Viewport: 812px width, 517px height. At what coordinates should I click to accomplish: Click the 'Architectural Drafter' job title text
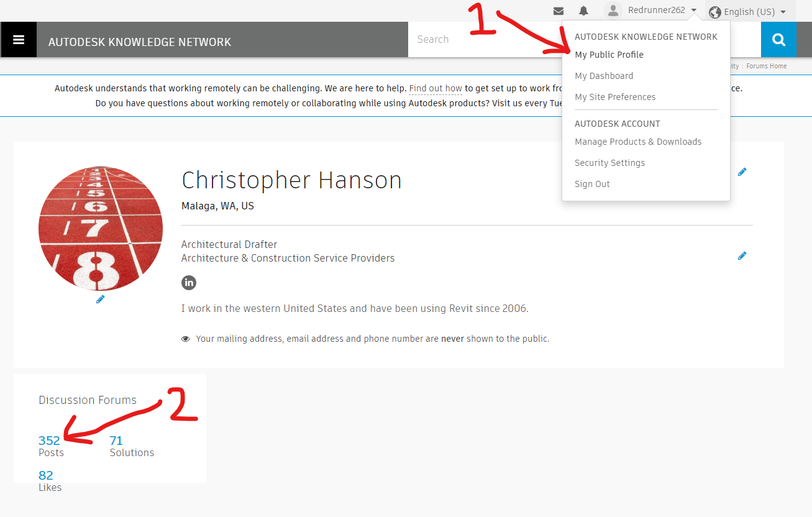point(229,244)
